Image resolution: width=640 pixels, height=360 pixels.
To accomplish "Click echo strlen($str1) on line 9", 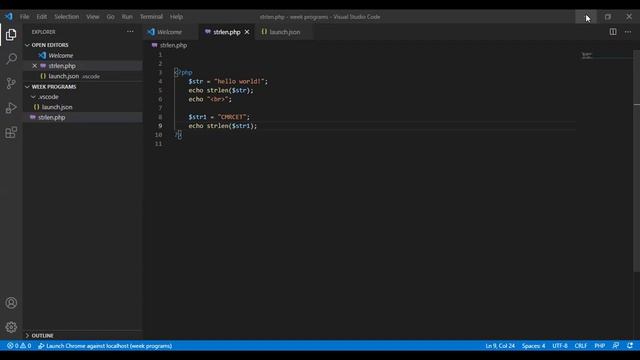I will (222, 126).
